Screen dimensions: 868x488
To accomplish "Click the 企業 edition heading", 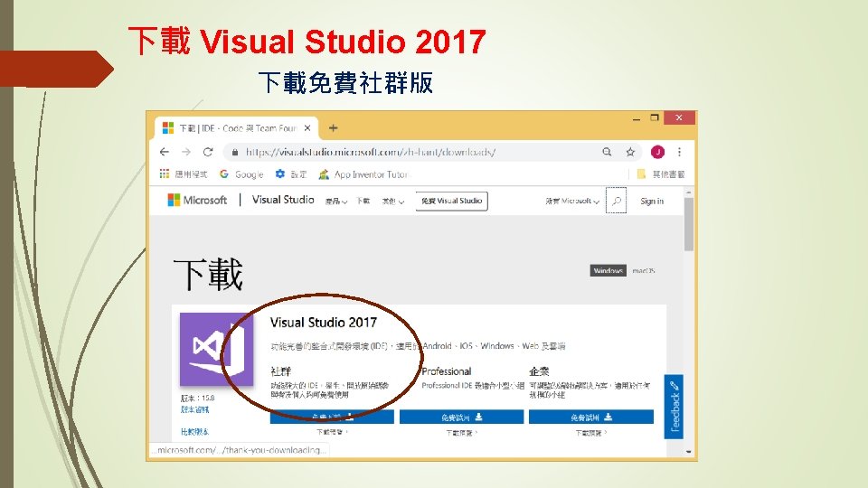I will point(539,371).
